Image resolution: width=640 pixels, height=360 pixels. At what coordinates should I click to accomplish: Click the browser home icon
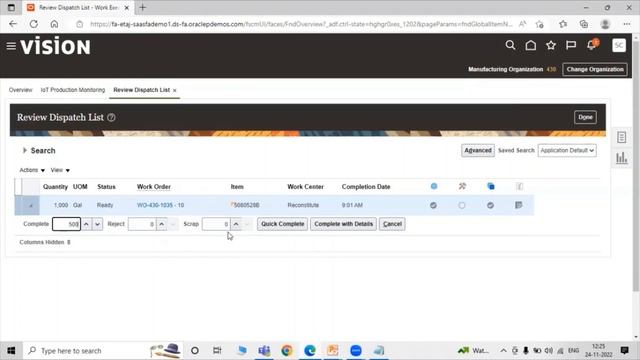(x=54, y=24)
